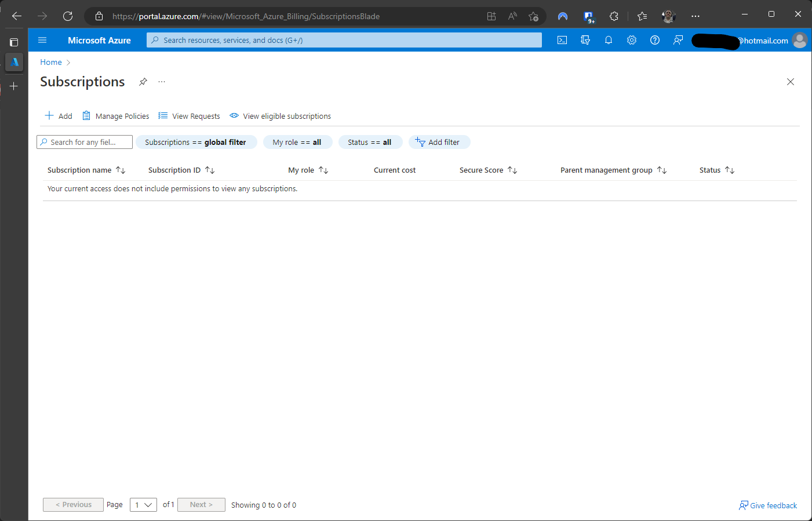Click the Home breadcrumb link
The width and height of the screenshot is (812, 521).
[x=51, y=62]
